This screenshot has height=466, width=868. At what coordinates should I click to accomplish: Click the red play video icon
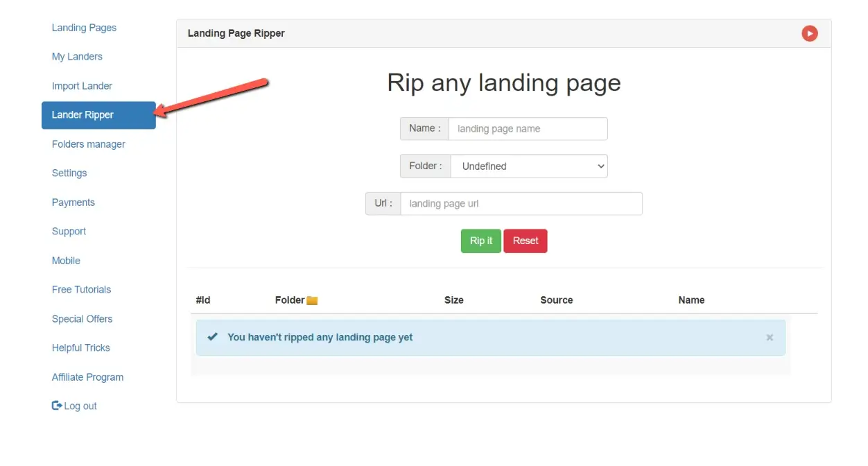809,33
